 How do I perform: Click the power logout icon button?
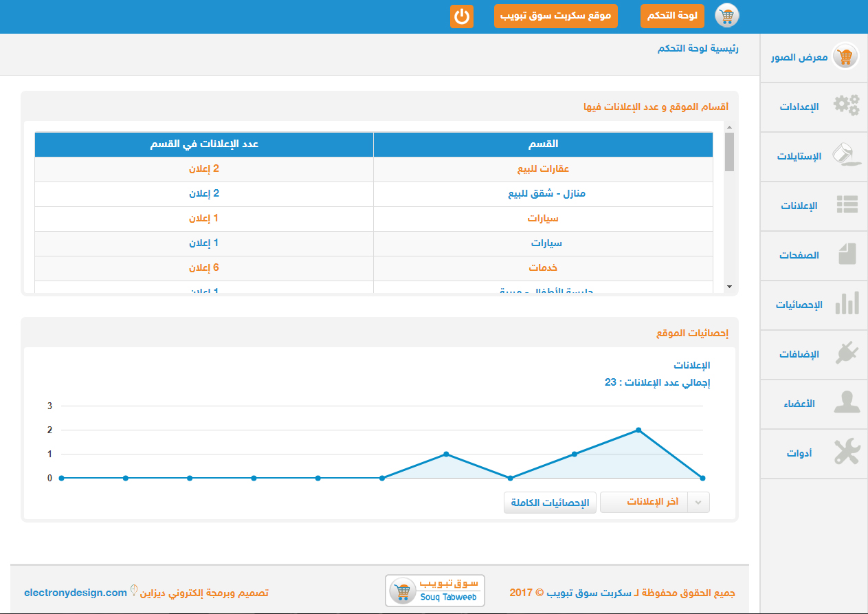462,17
